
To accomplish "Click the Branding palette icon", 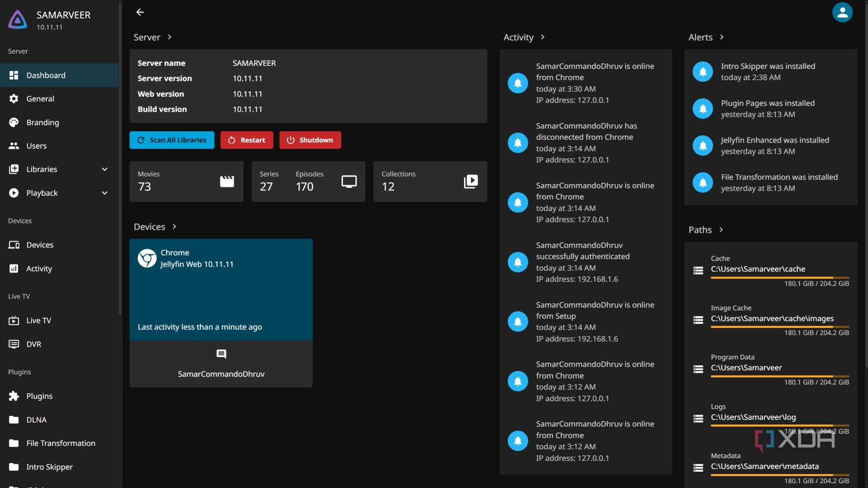I will click(x=14, y=123).
